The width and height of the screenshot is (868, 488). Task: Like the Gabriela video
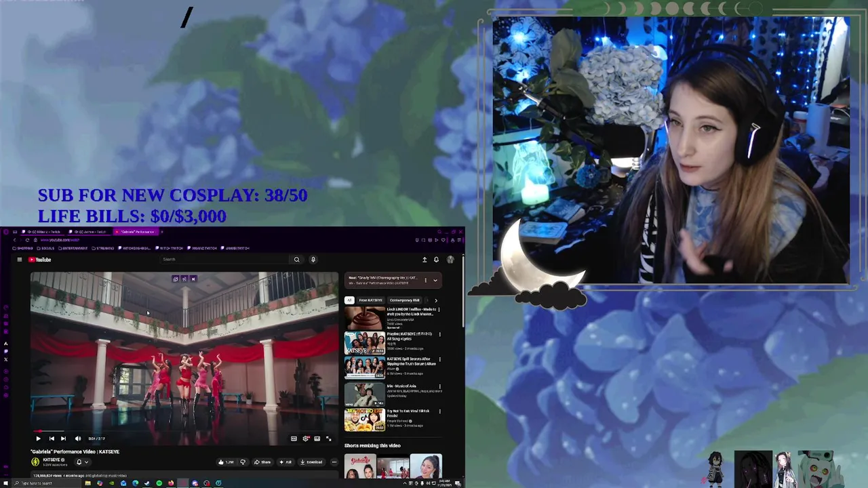(x=226, y=462)
